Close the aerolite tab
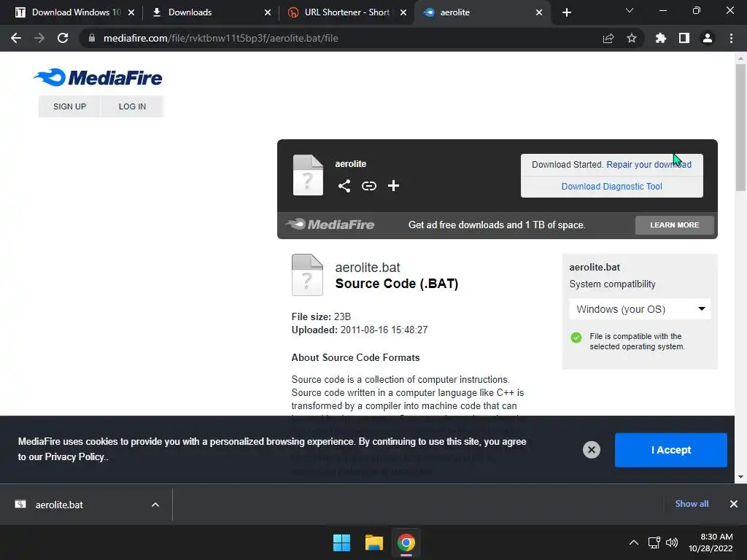 click(539, 12)
